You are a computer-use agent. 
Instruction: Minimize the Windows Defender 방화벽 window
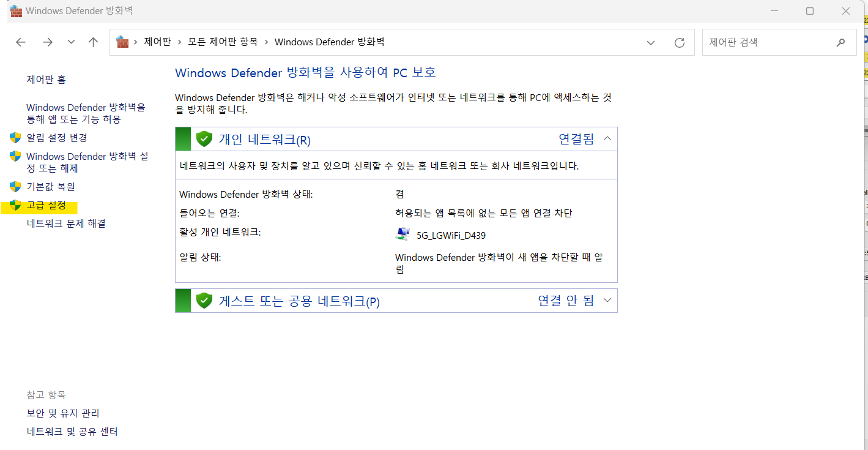point(774,11)
